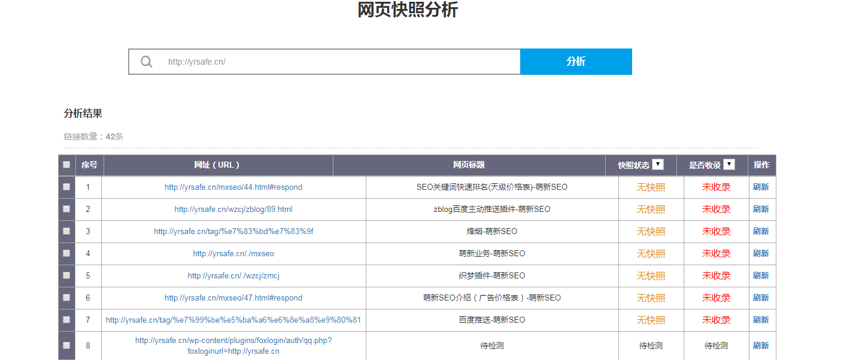This screenshot has width=868, height=361.
Task: Click 刷新 for row 1
Action: click(x=761, y=187)
